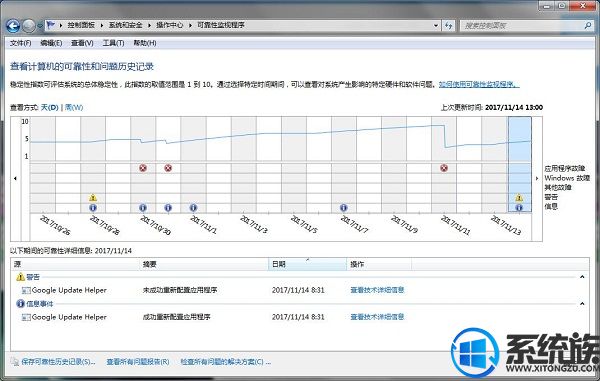Expand the breadcrumb arrow after 操作中心

[x=190, y=25]
